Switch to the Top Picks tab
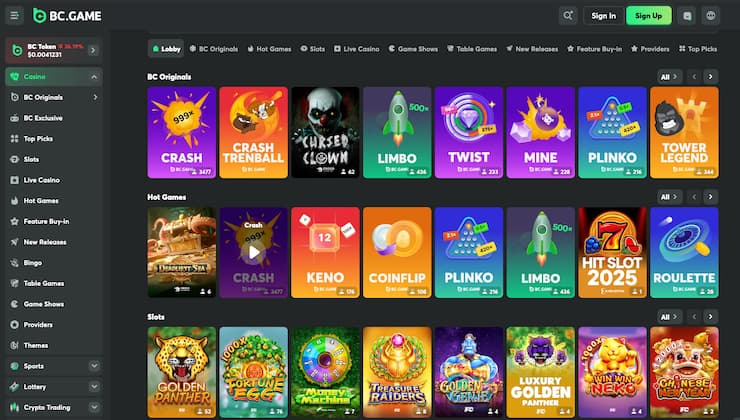Screen dimensions: 740x420 pos(698,49)
